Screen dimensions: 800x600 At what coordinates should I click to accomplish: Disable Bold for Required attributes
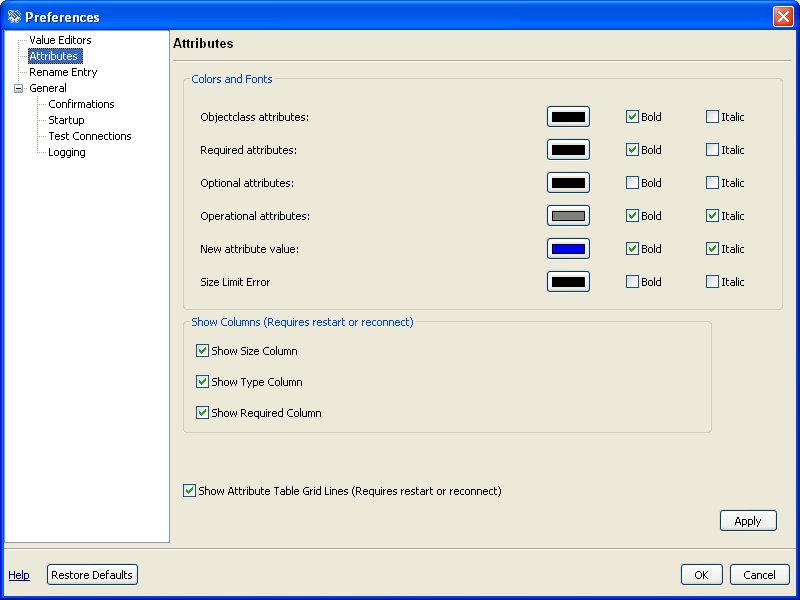[x=632, y=150]
